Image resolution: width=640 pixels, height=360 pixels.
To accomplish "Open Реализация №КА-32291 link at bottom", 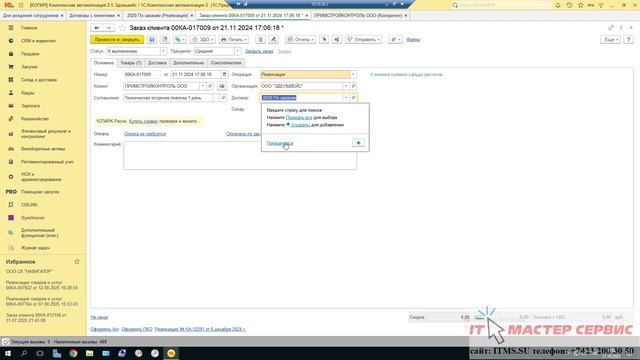I will 200,329.
